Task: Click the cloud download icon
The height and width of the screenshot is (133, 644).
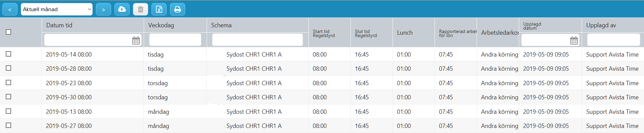Action: pyautogui.click(x=122, y=9)
